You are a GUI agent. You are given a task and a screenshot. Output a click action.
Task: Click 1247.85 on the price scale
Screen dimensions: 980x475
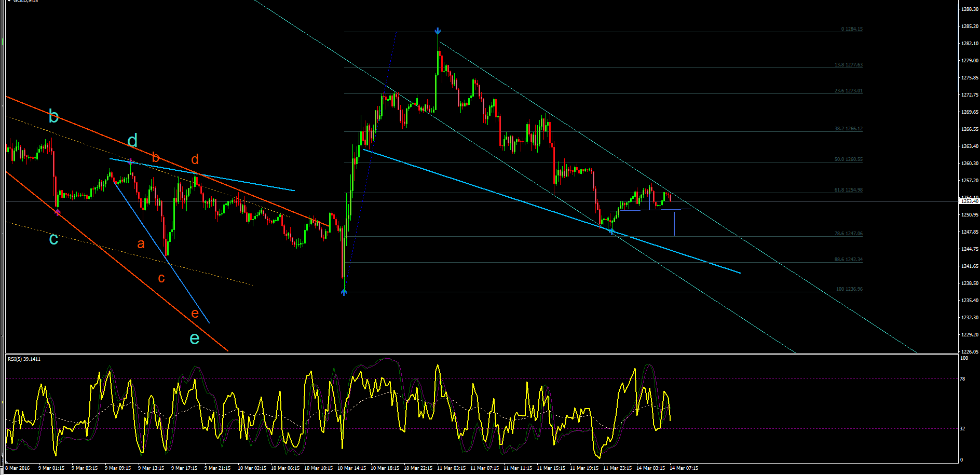tap(970, 232)
